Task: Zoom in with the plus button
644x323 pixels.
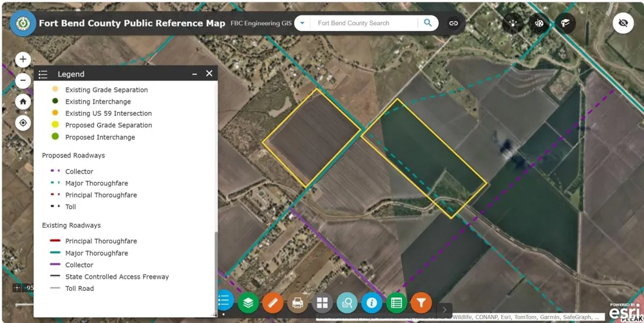Action: coord(23,59)
